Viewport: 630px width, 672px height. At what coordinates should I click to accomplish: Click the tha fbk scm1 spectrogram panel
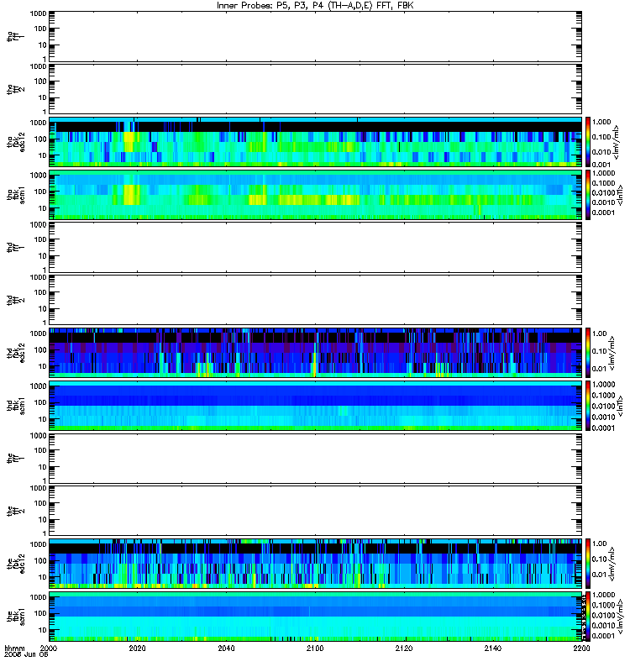[x=315, y=195]
